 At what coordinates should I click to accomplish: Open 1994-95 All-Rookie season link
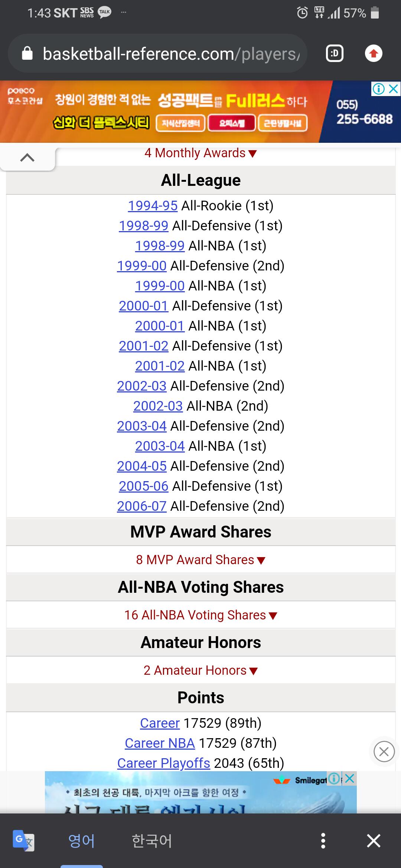click(153, 206)
